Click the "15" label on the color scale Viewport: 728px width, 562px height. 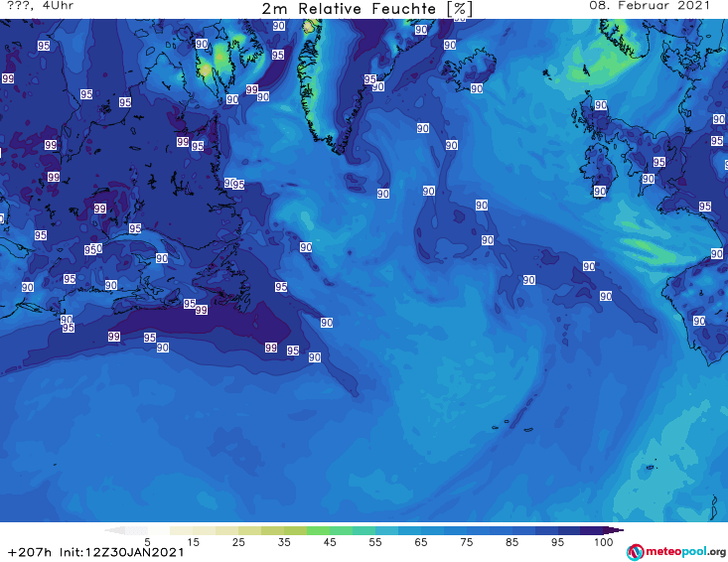click(x=193, y=542)
